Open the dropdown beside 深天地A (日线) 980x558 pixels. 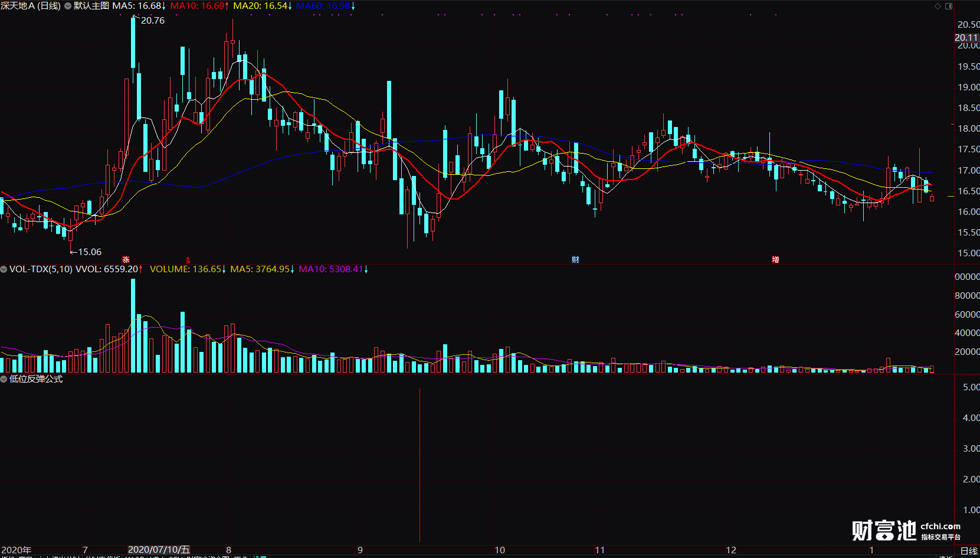(x=68, y=6)
